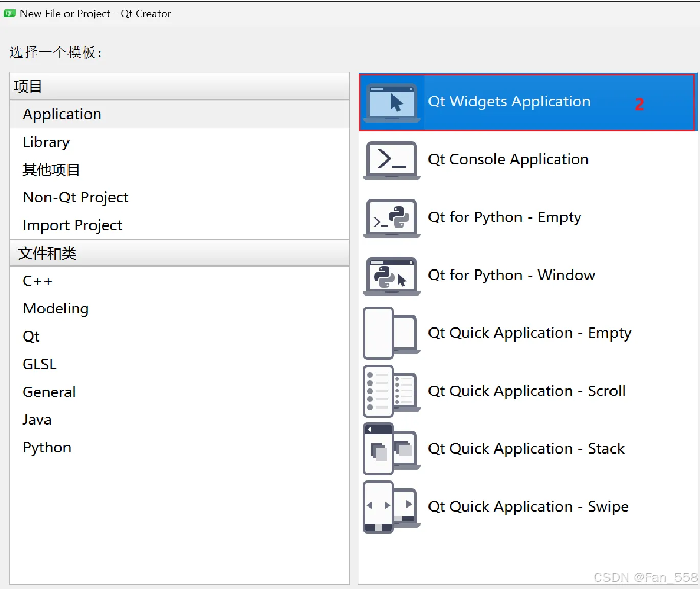Select the Modeling file category
This screenshot has width=700, height=589.
pyautogui.click(x=179, y=309)
